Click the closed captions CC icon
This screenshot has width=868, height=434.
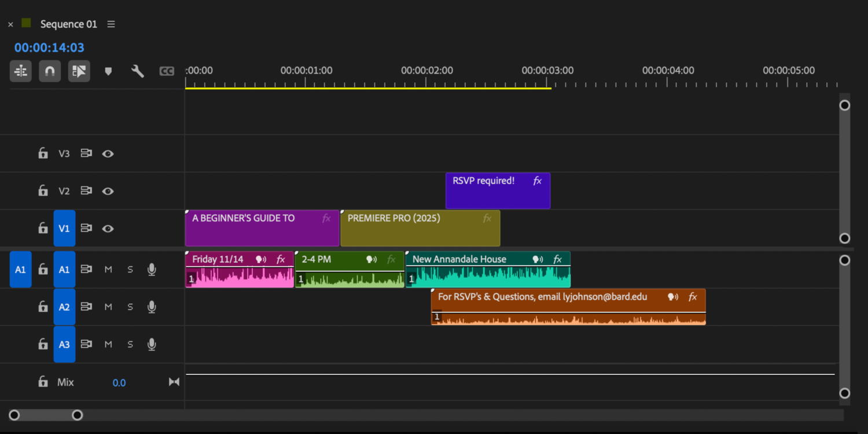coord(167,71)
